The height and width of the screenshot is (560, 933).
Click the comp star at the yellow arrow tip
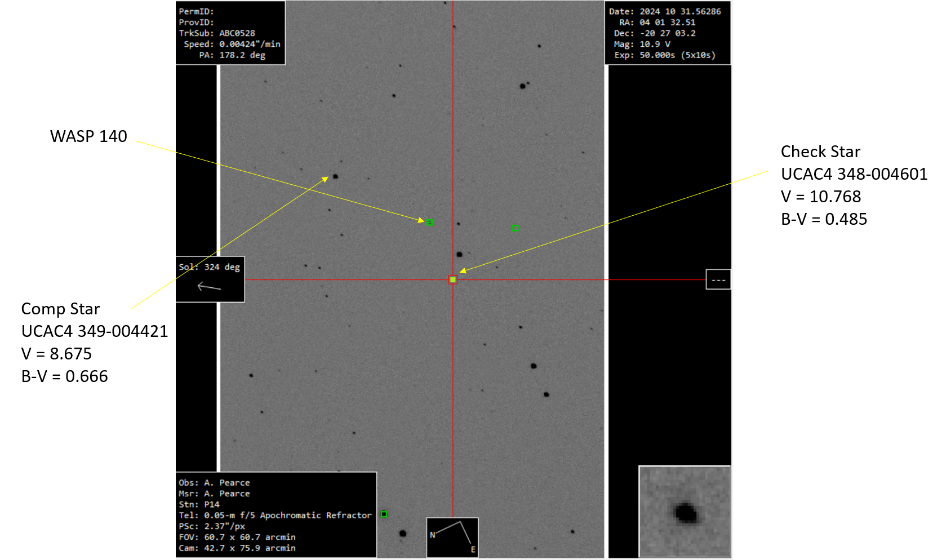pos(335,176)
